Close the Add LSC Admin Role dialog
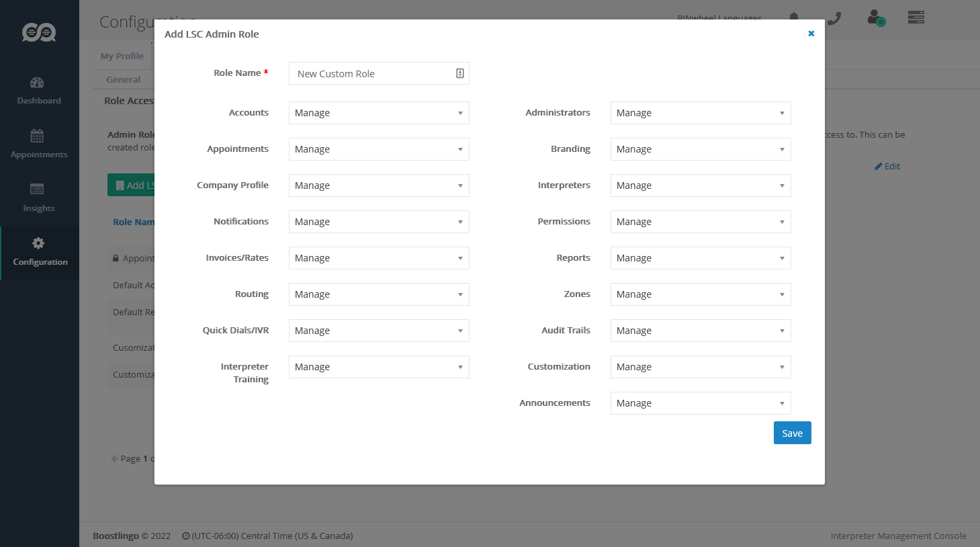 (x=811, y=34)
